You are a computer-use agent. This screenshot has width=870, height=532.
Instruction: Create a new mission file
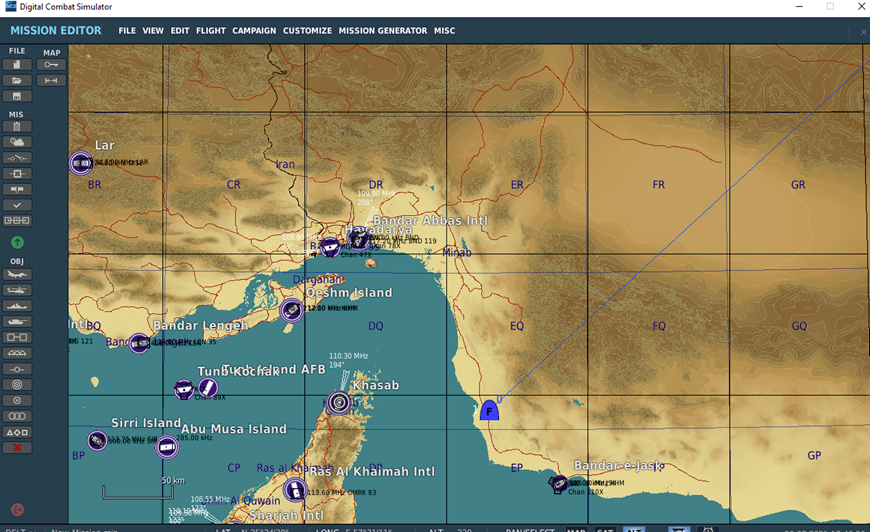(17, 65)
